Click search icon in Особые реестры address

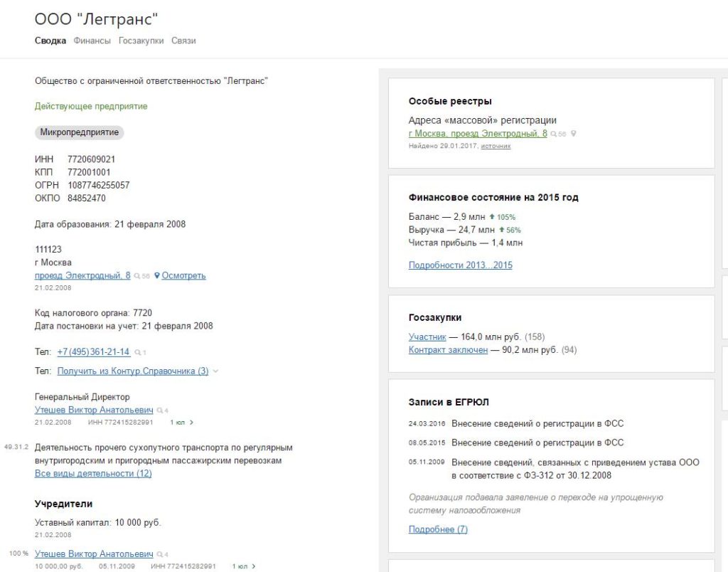553,134
